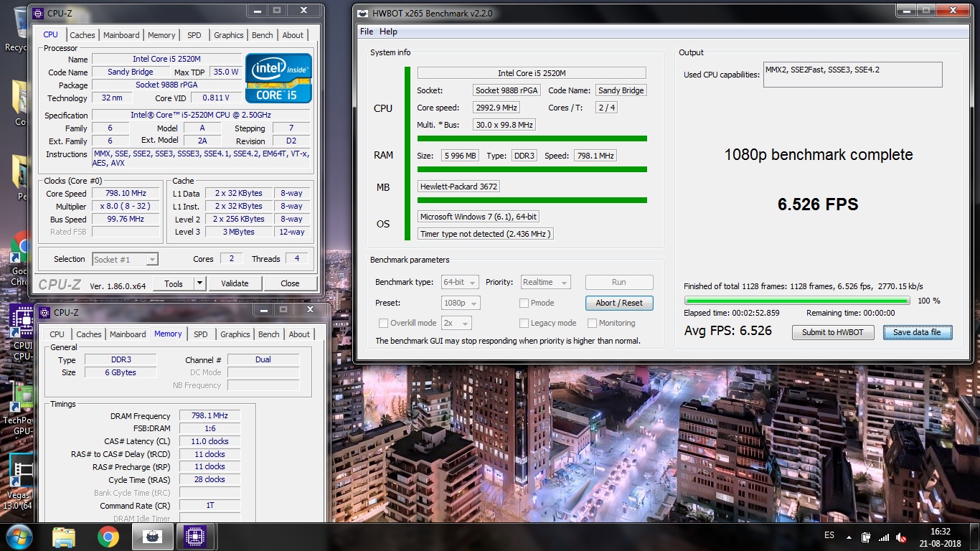Switch to Mainboard tab in upper CPU-Z window
The height and width of the screenshot is (551, 980).
[x=121, y=35]
